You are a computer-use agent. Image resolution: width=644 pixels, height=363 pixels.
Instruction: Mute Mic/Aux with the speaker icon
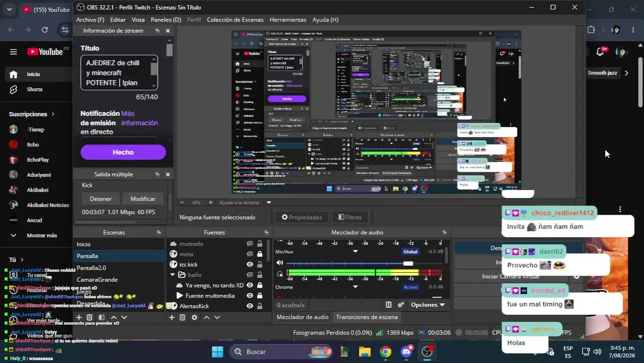pyautogui.click(x=280, y=263)
